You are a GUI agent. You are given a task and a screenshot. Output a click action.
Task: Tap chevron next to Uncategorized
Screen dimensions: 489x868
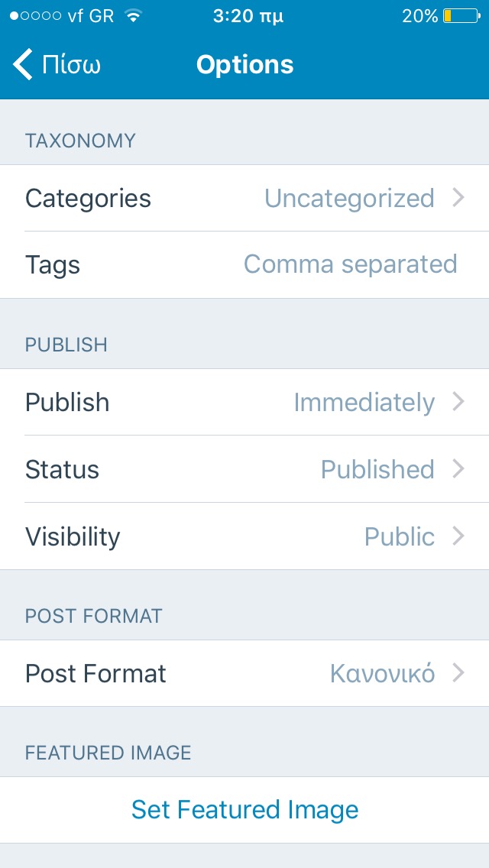[x=458, y=198]
